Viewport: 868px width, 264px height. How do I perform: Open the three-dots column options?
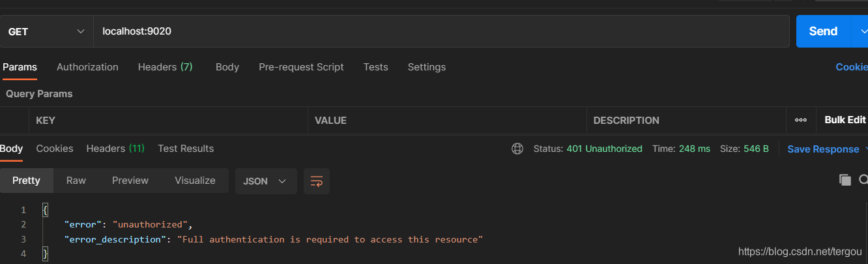(801, 120)
